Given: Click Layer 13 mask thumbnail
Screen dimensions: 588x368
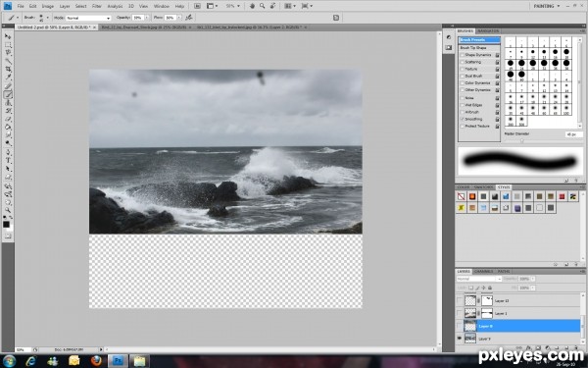Looking at the screenshot, I should [x=487, y=300].
